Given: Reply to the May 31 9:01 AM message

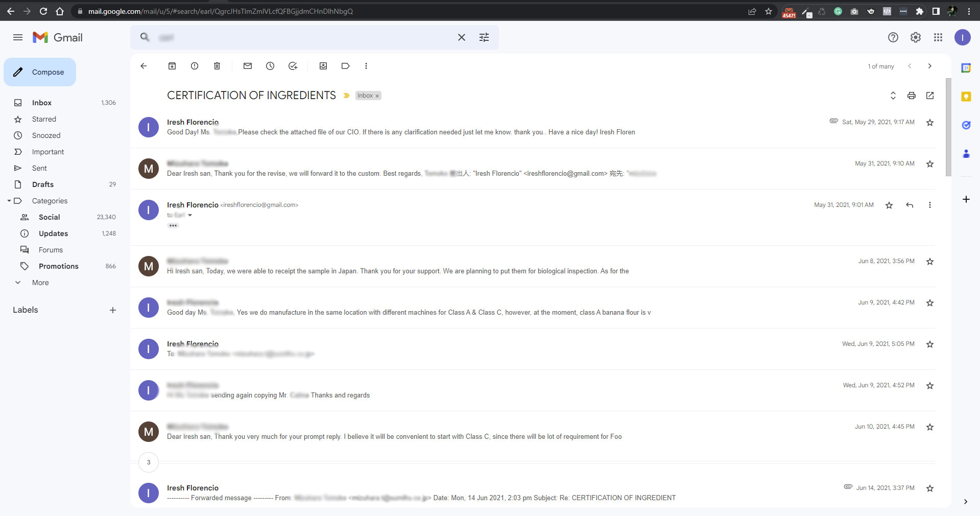Looking at the screenshot, I should (x=910, y=205).
